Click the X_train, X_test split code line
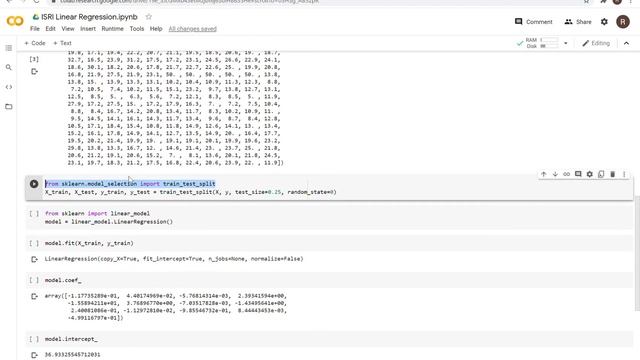 tap(191, 192)
